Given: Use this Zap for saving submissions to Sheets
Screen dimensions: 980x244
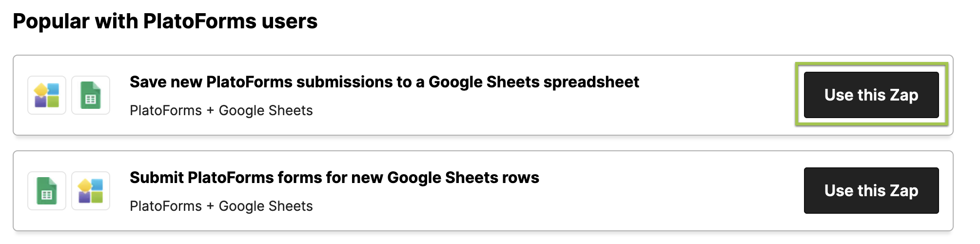Looking at the screenshot, I should [x=871, y=95].
